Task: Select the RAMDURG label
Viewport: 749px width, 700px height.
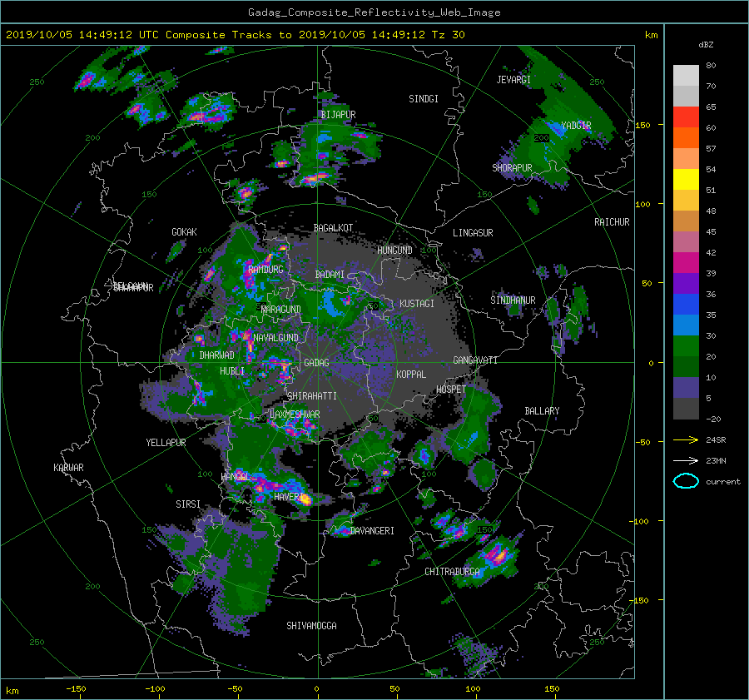Action: 265,270
